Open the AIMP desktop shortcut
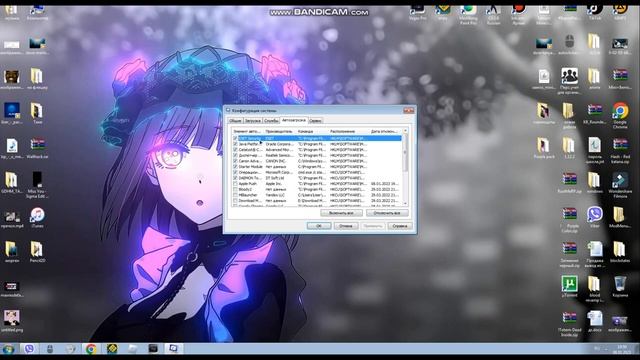The width and height of the screenshot is (640, 360). 620,12
